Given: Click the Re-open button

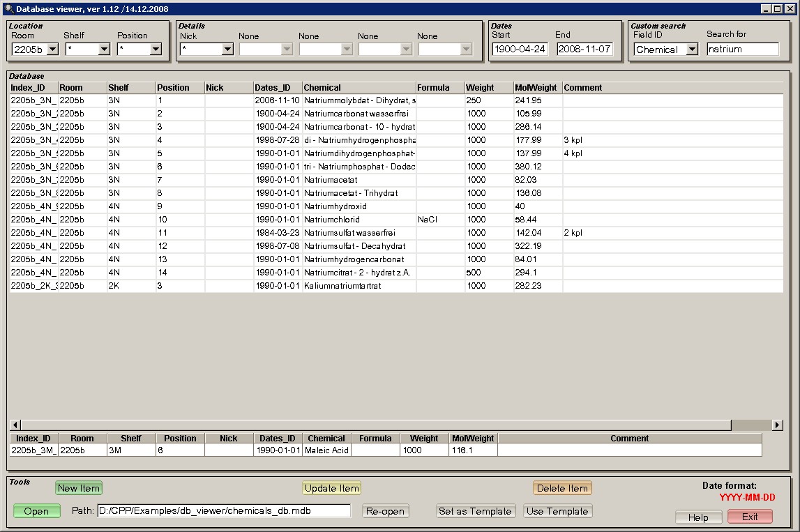Looking at the screenshot, I should pyautogui.click(x=385, y=511).
